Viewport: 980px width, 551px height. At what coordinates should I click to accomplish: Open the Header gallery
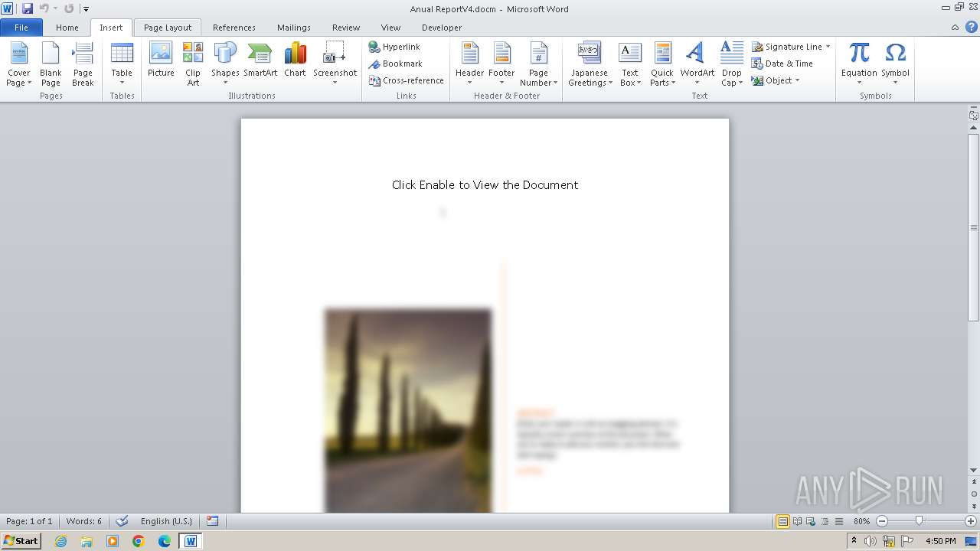tap(469, 64)
